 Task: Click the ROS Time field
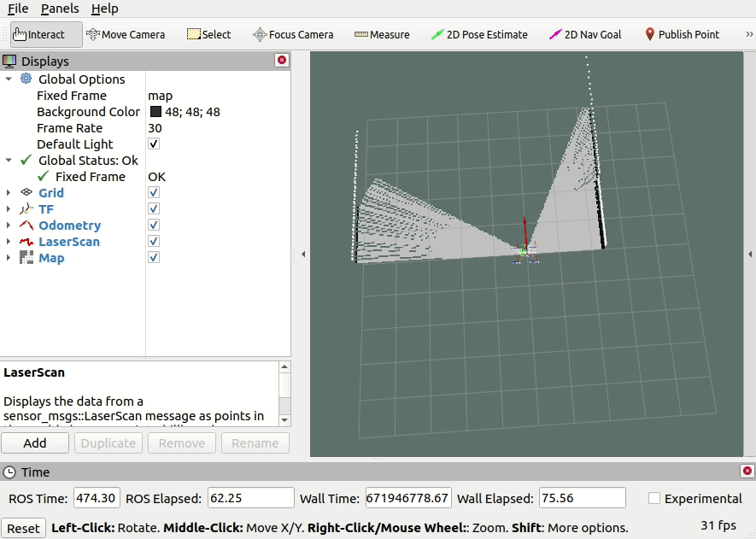97,497
